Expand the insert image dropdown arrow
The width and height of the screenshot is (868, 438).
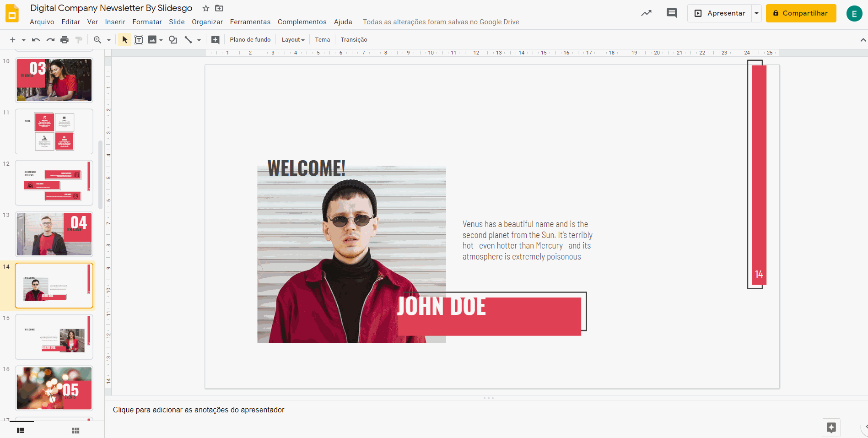click(161, 40)
